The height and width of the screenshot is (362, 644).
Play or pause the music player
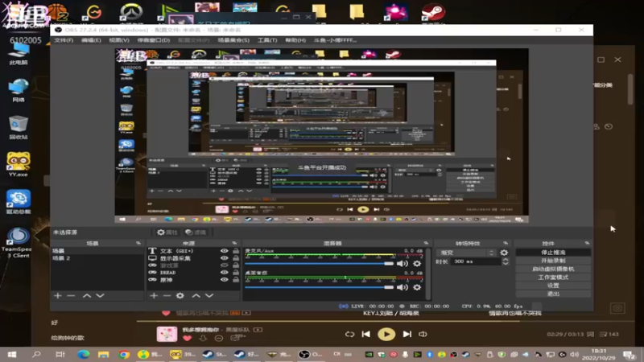point(386,334)
